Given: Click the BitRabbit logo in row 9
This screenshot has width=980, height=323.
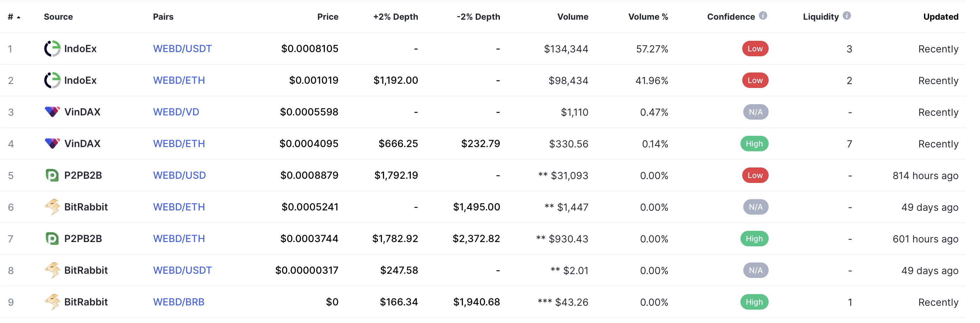Looking at the screenshot, I should tap(52, 302).
